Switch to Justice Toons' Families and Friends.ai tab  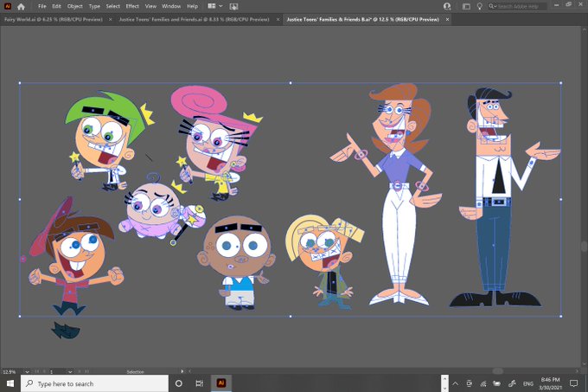(x=194, y=19)
